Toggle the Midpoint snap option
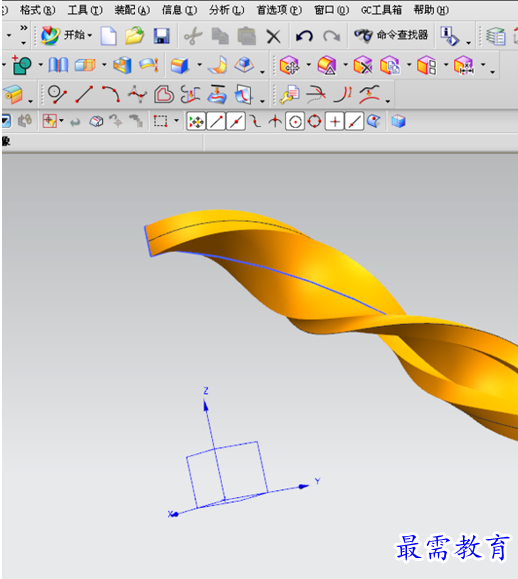Viewport: 518px width, 579px height. [x=236, y=121]
